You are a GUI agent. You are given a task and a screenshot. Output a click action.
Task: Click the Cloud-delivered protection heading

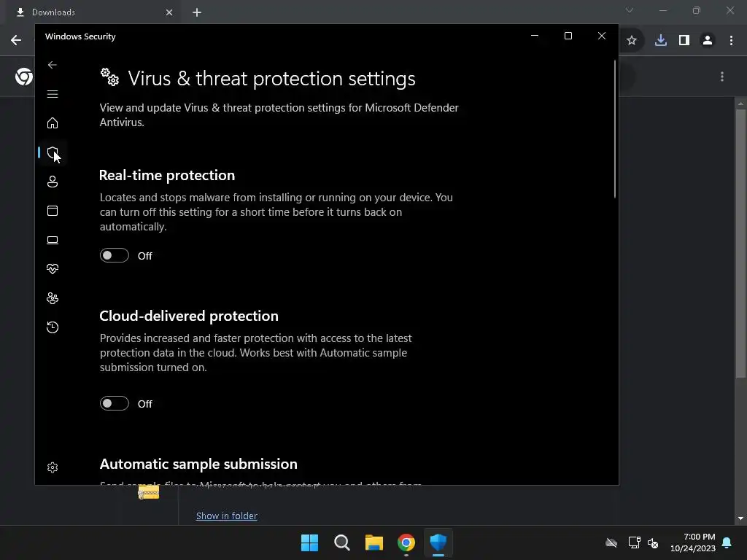tap(189, 316)
